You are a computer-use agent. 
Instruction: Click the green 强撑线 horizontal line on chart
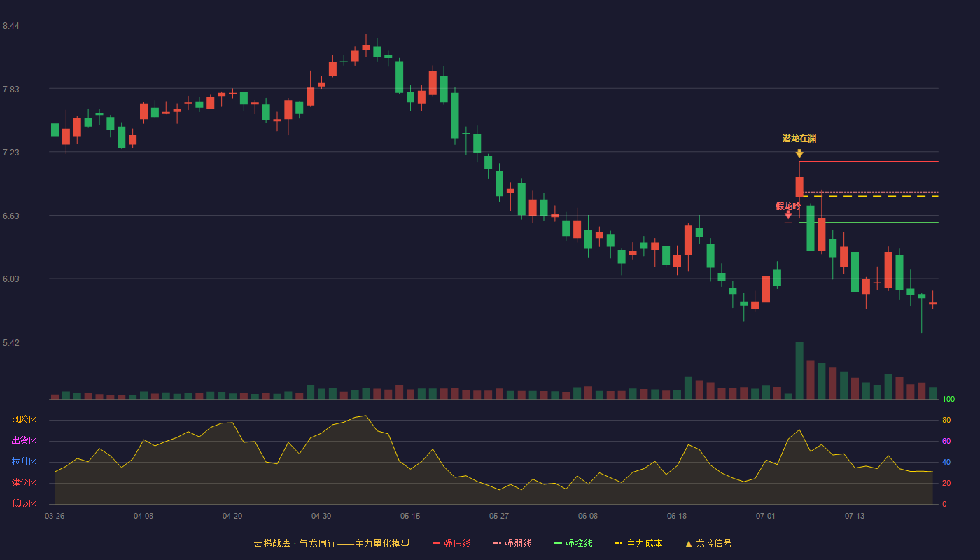tap(869, 223)
